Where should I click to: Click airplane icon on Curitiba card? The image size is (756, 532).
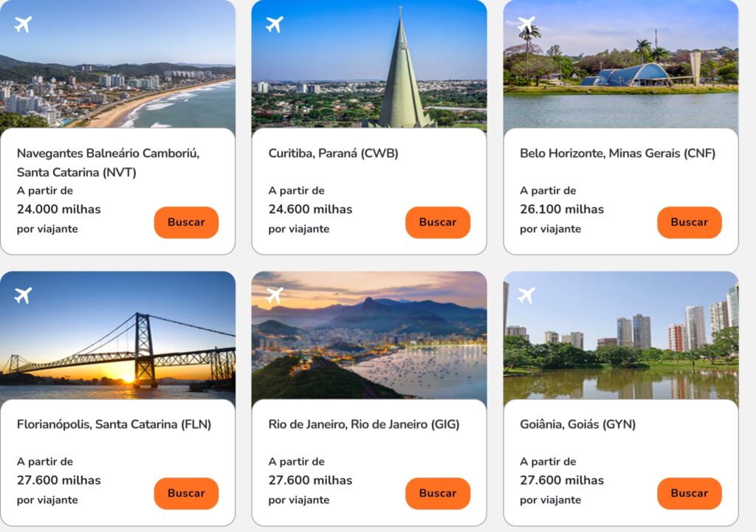[275, 24]
